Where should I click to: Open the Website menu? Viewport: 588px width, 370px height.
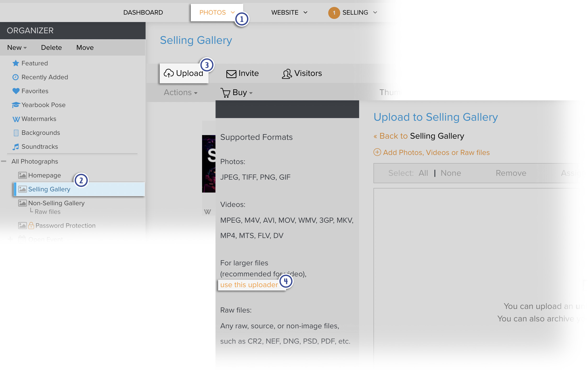click(289, 12)
